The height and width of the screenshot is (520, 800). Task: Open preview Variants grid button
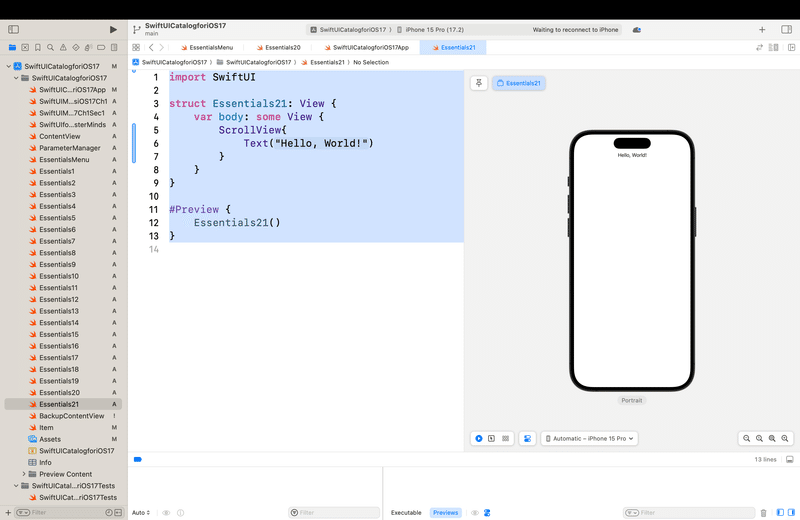pos(506,438)
